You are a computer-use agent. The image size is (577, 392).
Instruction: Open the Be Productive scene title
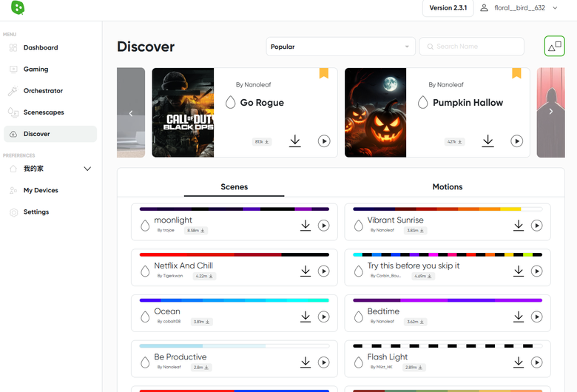180,357
